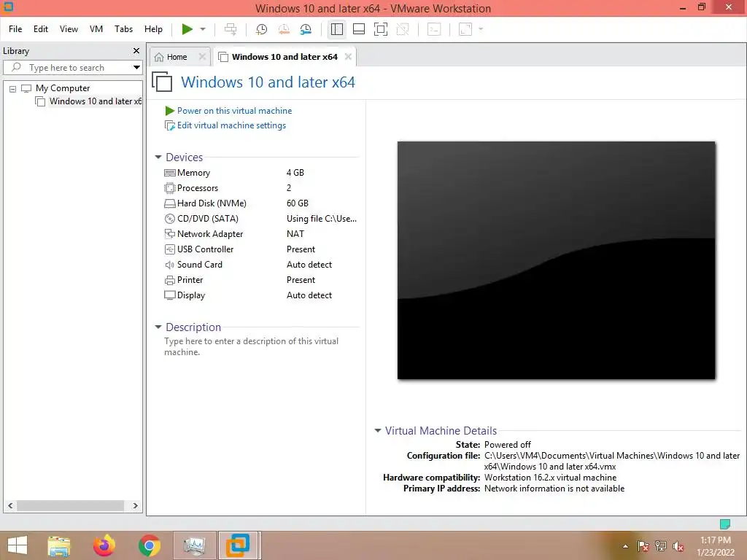Collapse the Description section
This screenshot has width=747, height=560.
[x=158, y=327]
